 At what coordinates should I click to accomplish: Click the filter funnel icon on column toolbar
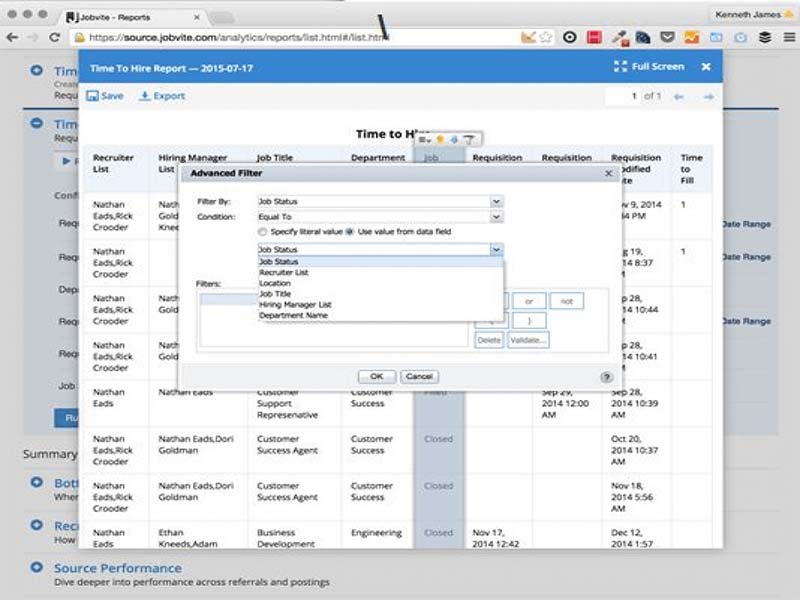pos(468,139)
